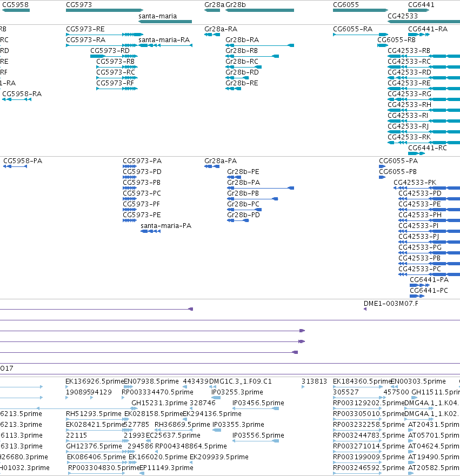460x476 pixels.
Task: Select EST EK136926.5prime
Action: click(95, 381)
